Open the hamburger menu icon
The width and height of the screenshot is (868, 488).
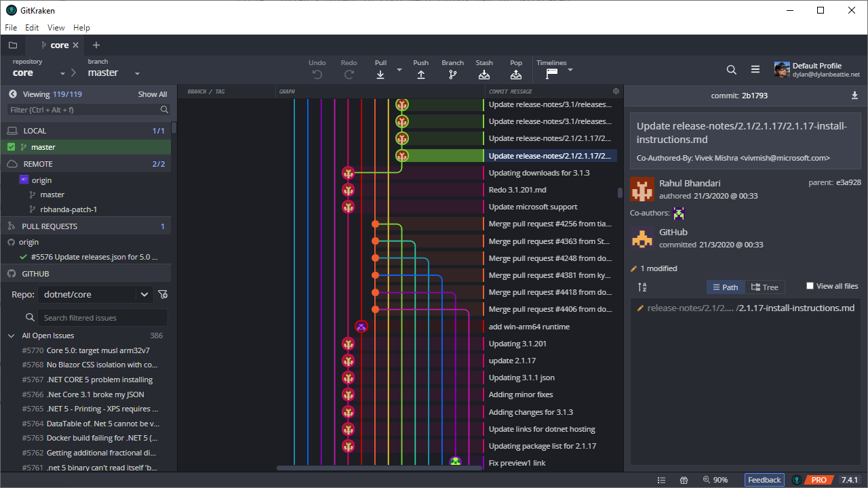click(755, 70)
